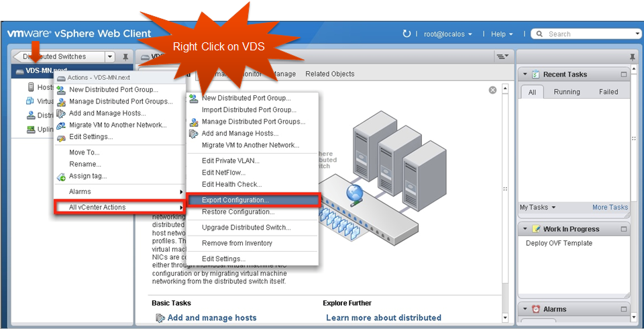Minimize the Recent Tasks panel
This screenshot has width=644, height=329.
pyautogui.click(x=623, y=75)
